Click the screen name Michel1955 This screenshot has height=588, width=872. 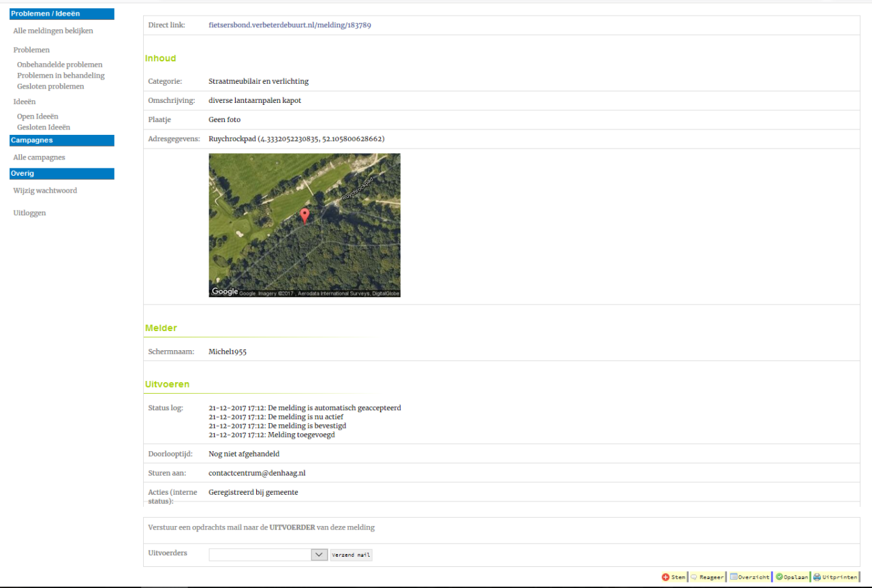[228, 352]
